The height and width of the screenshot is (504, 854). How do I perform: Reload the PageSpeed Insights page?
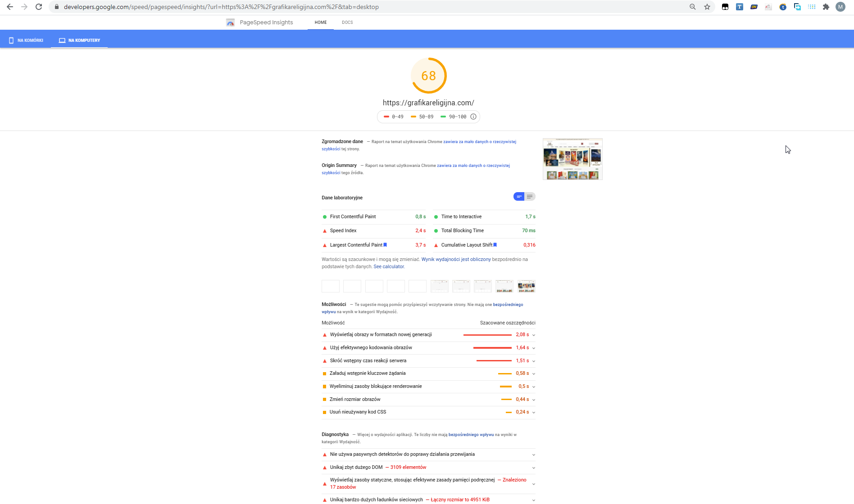pos(39,7)
